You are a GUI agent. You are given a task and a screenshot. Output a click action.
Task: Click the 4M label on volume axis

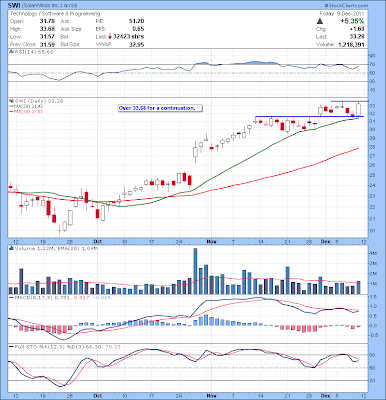pyautogui.click(x=373, y=253)
